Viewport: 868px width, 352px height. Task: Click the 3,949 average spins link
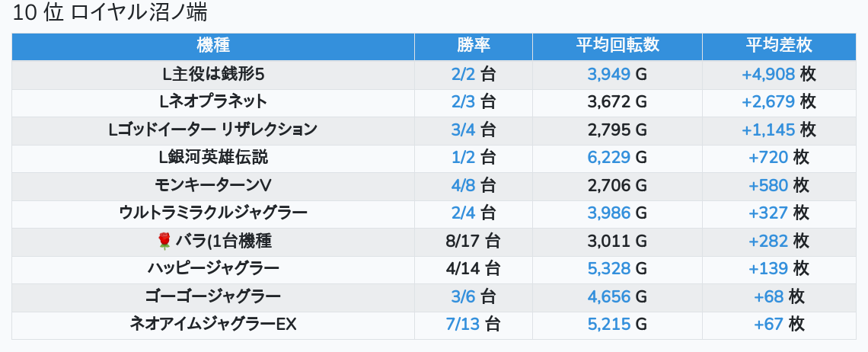609,74
